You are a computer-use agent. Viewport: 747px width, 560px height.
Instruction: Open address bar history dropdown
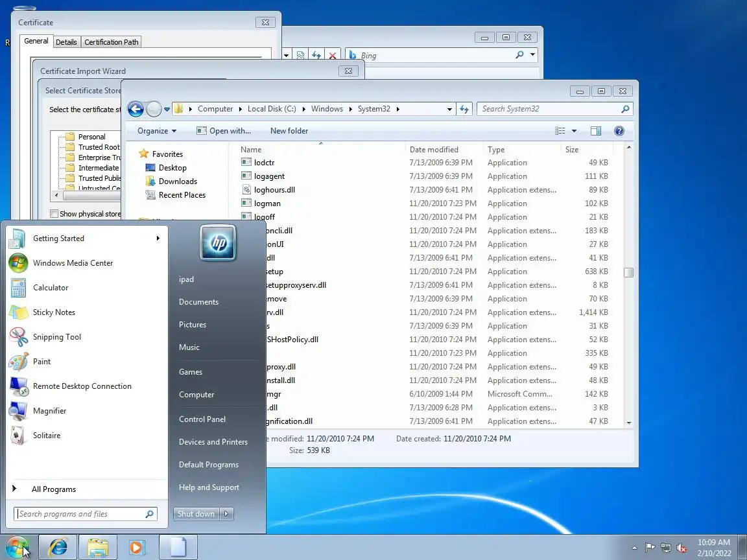(x=449, y=109)
